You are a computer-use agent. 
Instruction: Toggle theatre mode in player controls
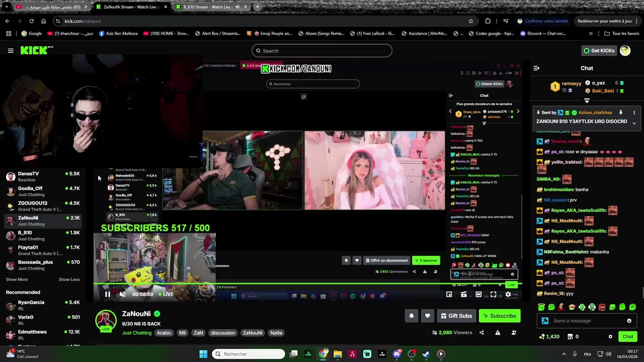click(x=478, y=294)
